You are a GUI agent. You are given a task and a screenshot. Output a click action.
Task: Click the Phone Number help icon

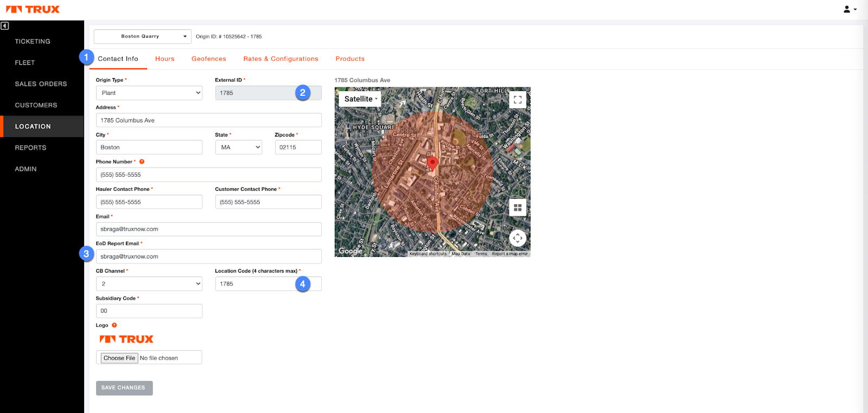[142, 162]
